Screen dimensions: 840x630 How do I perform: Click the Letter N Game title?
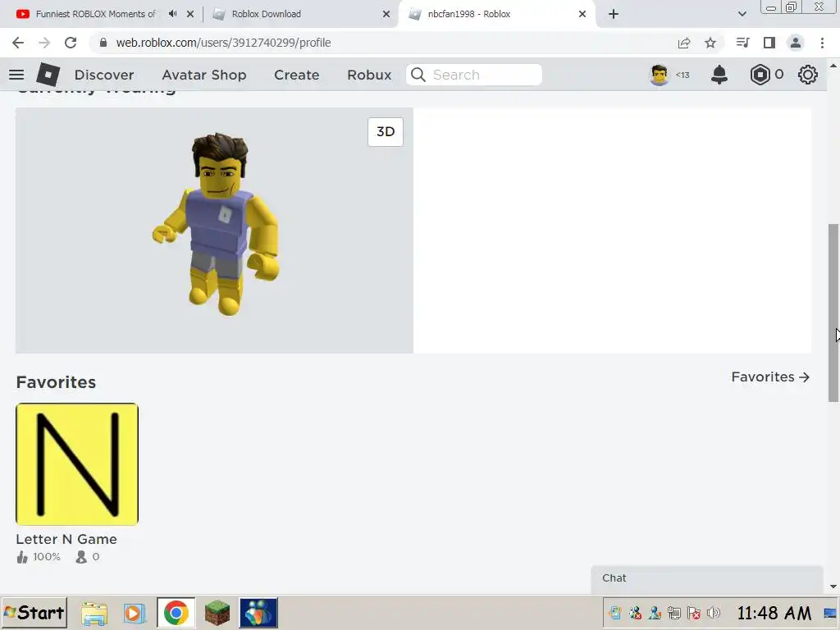66,539
